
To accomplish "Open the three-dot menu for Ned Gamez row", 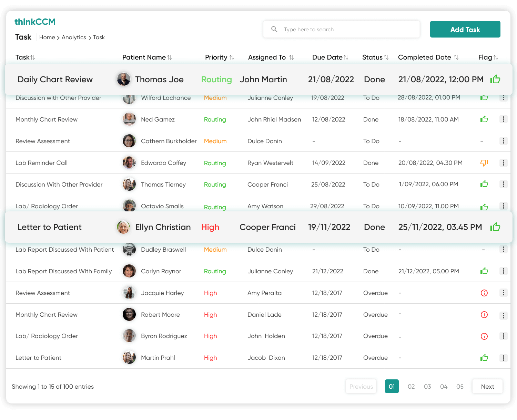I will click(503, 119).
